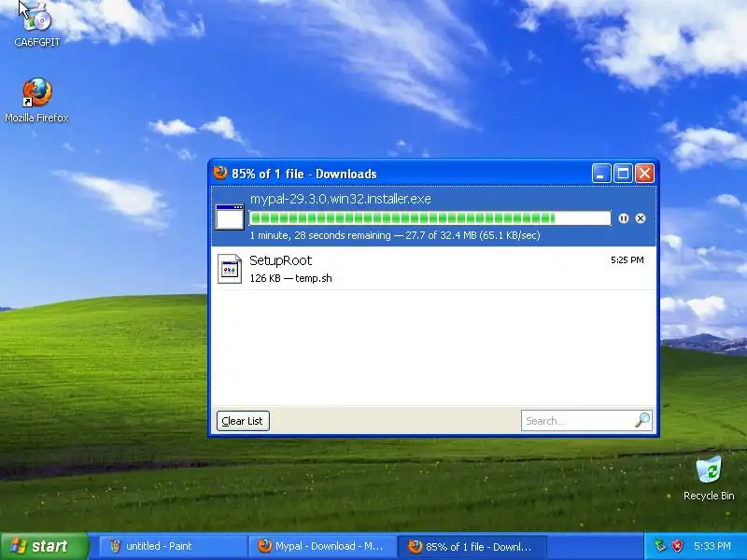Select the SetupRoot download entry
The height and width of the screenshot is (560, 747).
[433, 268]
